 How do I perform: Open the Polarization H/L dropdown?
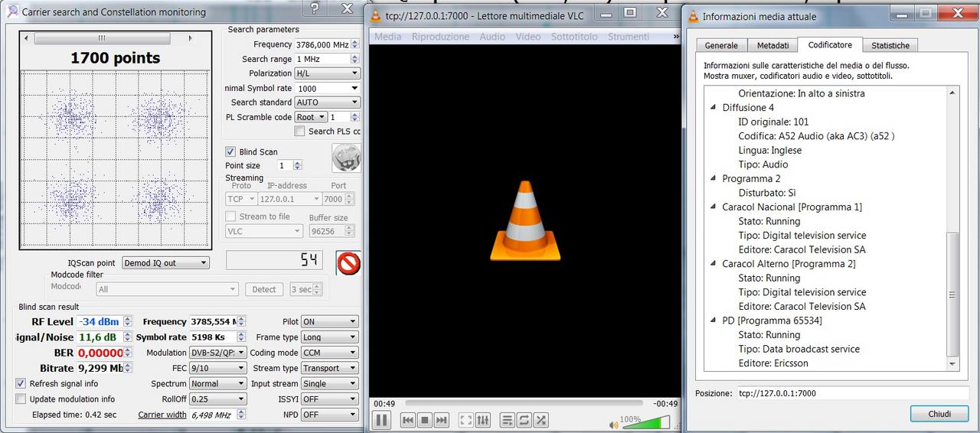pyautogui.click(x=327, y=73)
